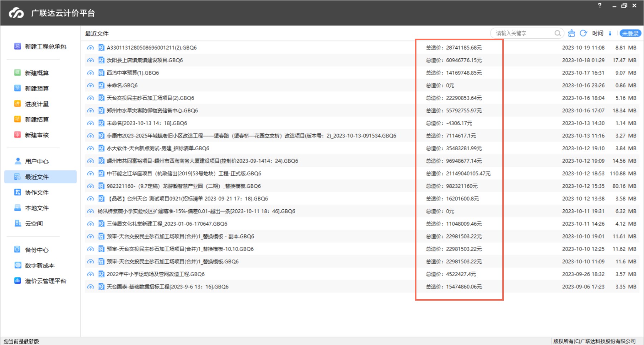644x345 pixels.
Task: Select 最近文件 in the sidebar
Action: coord(40,177)
